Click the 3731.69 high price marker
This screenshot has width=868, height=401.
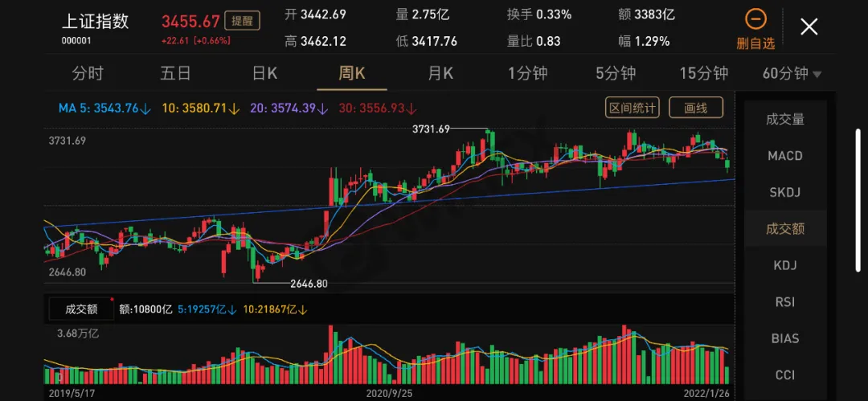431,129
